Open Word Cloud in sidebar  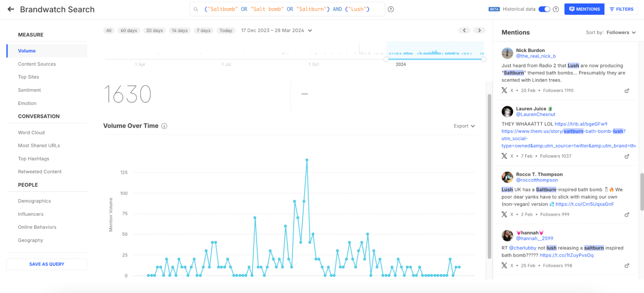coord(31,133)
